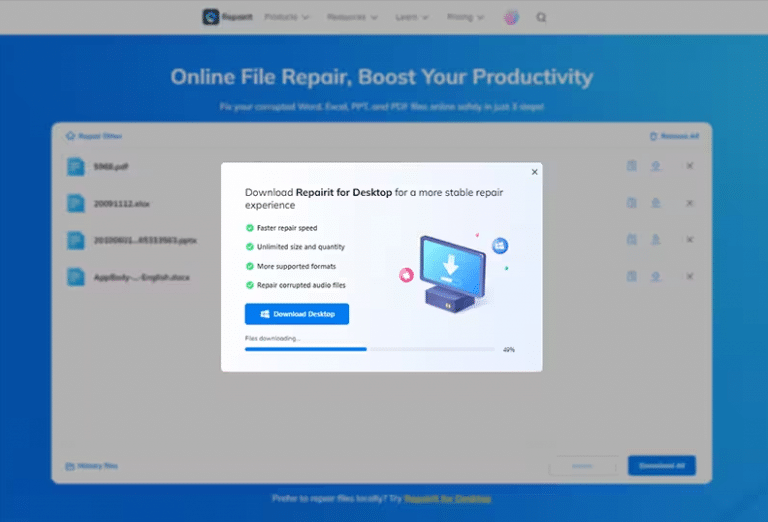The image size is (768, 522).
Task: Click the colorful user avatar icon
Action: pos(511,17)
